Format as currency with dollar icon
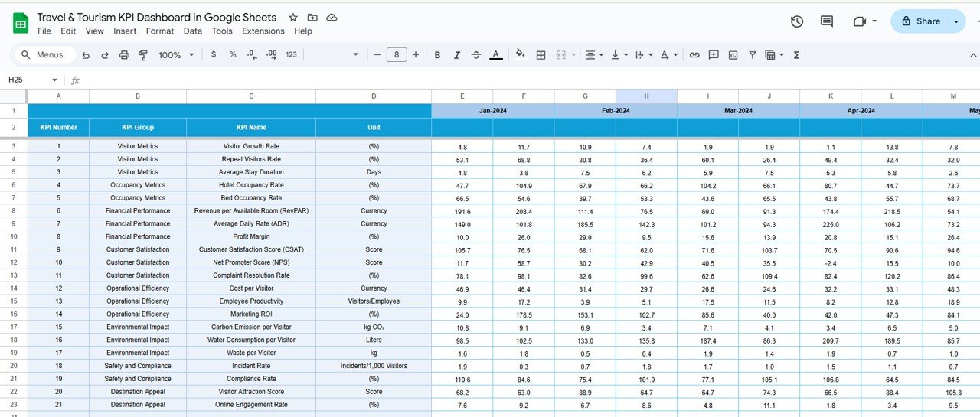The image size is (980, 417). (x=213, y=55)
